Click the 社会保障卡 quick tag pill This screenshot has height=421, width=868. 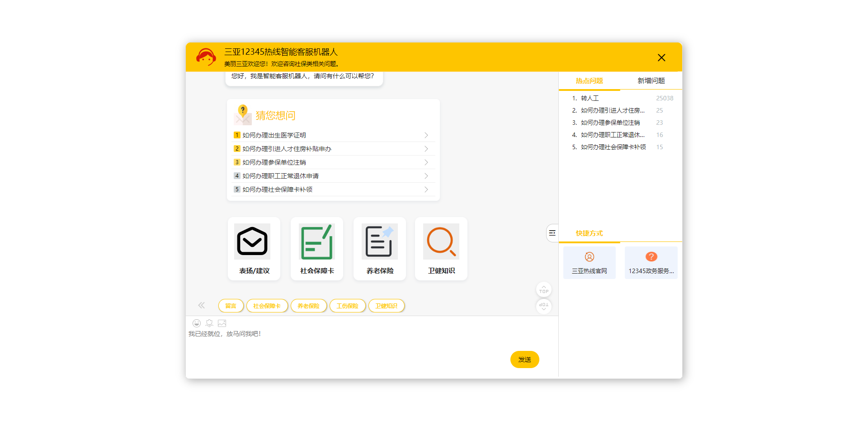click(x=267, y=306)
